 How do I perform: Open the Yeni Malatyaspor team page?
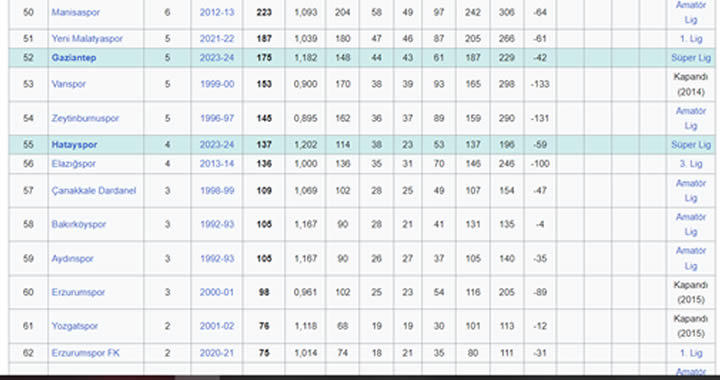[87, 39]
